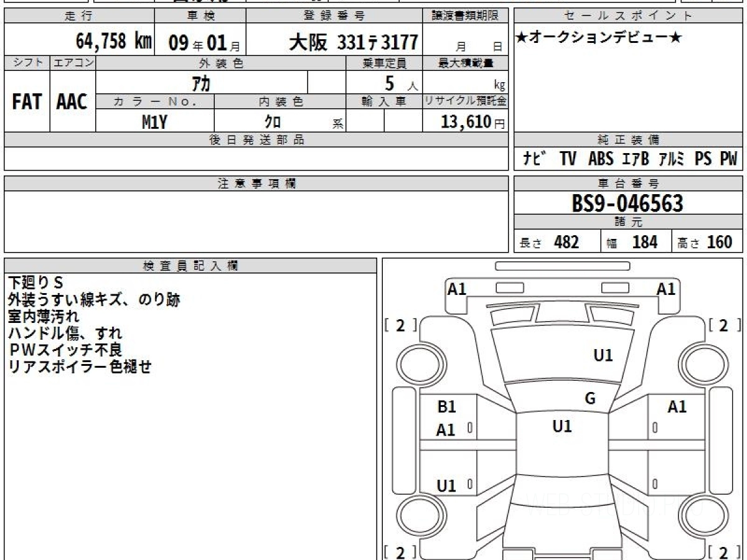The width and height of the screenshot is (747, 560).
Task: Click A1 mark right of the G mark
Action: 677,407
